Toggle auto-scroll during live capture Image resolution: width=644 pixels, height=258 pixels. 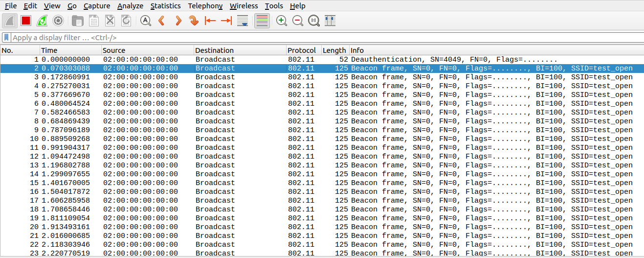[x=243, y=21]
